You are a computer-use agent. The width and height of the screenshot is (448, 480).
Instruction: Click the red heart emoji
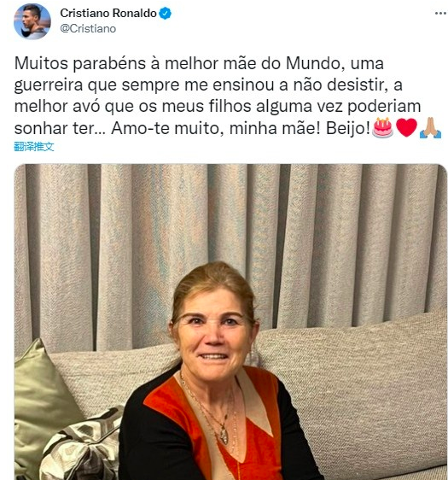tap(406, 127)
